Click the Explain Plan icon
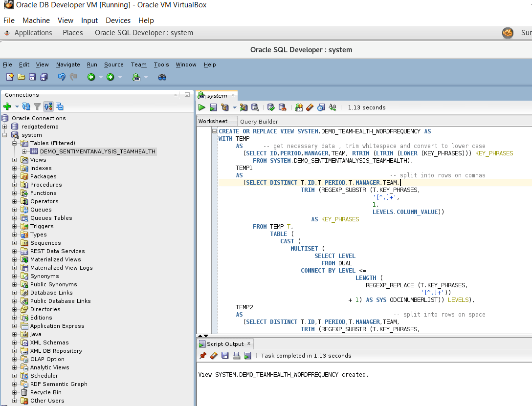This screenshot has height=406, width=532. (x=224, y=107)
